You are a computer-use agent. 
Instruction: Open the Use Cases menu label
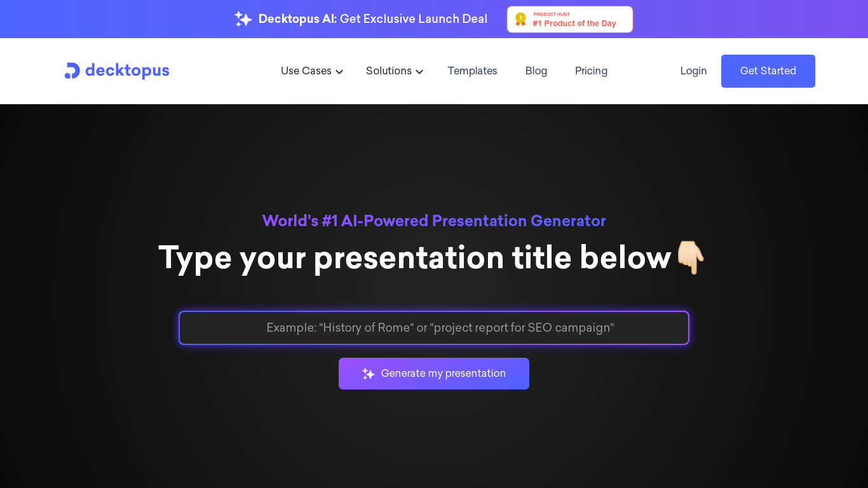tap(306, 71)
